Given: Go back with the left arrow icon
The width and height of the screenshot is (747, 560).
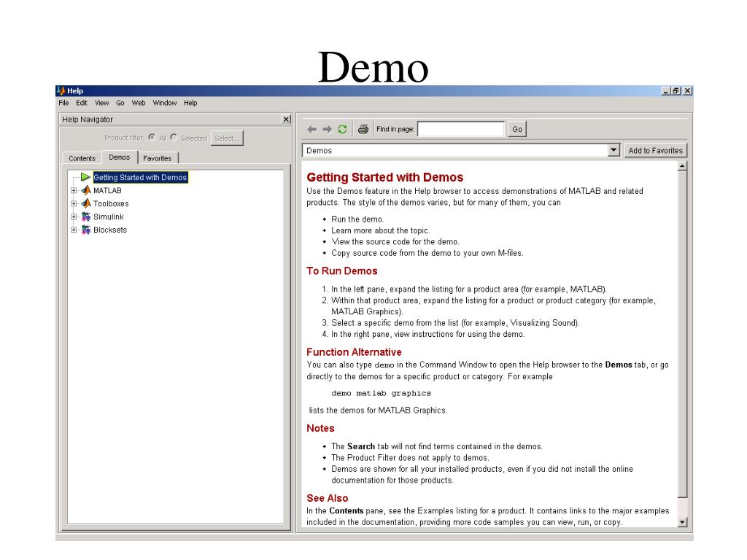Looking at the screenshot, I should click(x=312, y=129).
